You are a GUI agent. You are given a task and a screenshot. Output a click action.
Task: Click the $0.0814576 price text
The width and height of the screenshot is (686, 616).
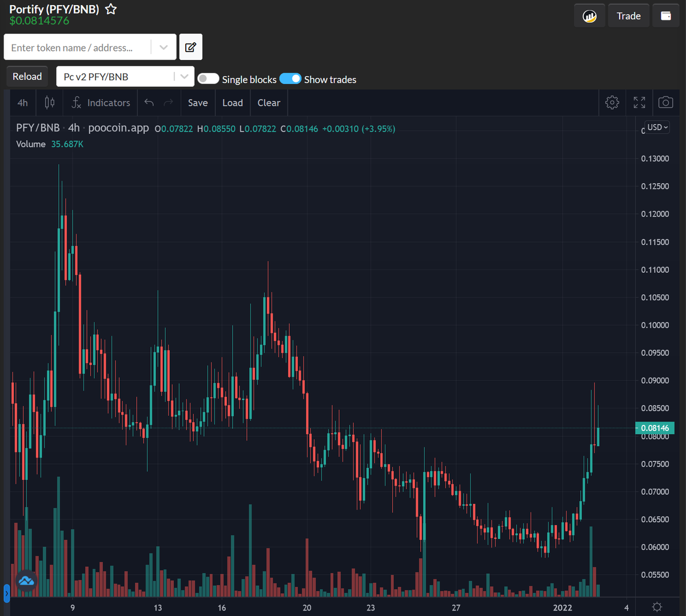point(39,21)
